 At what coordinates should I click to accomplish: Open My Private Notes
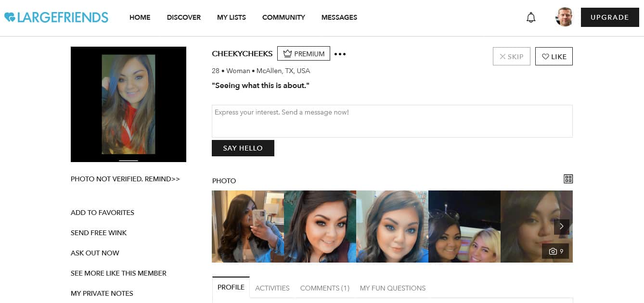(102, 293)
